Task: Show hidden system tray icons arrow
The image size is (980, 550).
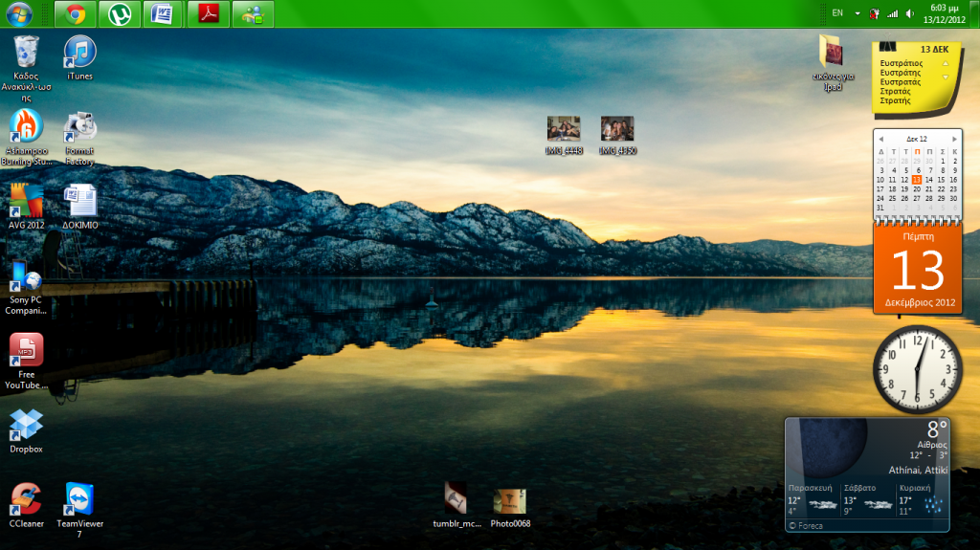Action: coord(857,13)
